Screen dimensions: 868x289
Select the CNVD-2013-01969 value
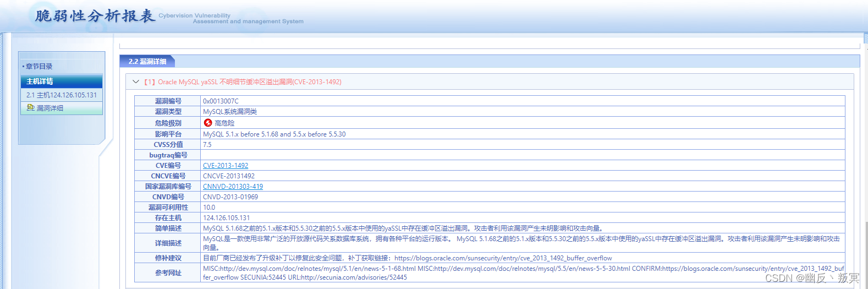230,197
